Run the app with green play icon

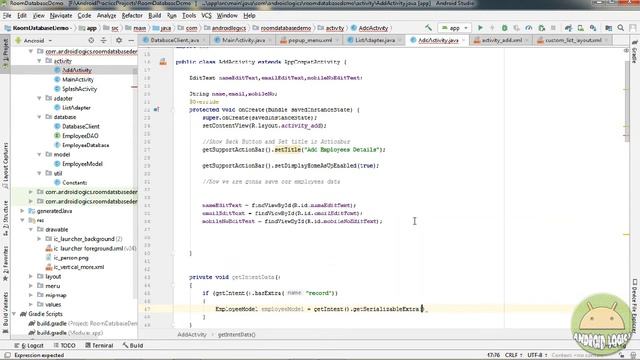(480, 28)
